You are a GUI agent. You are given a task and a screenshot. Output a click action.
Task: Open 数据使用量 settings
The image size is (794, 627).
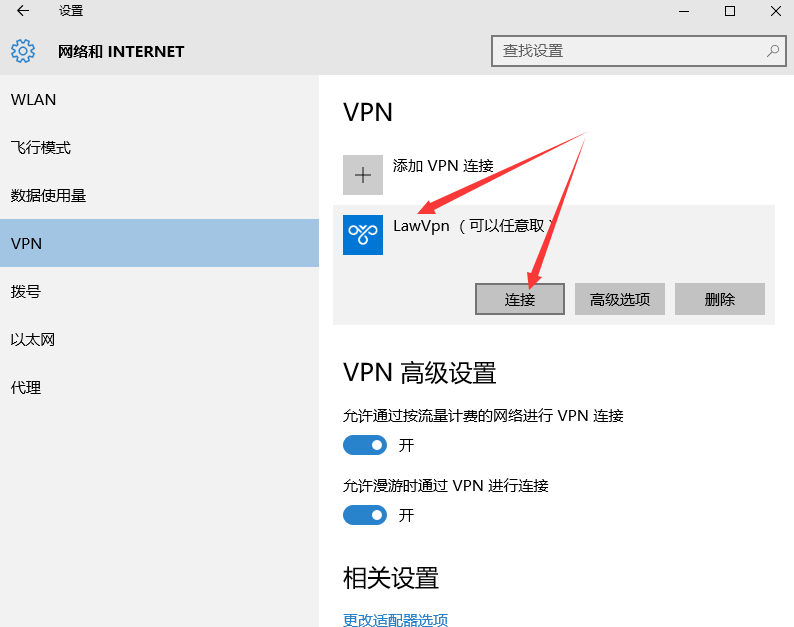pos(49,196)
